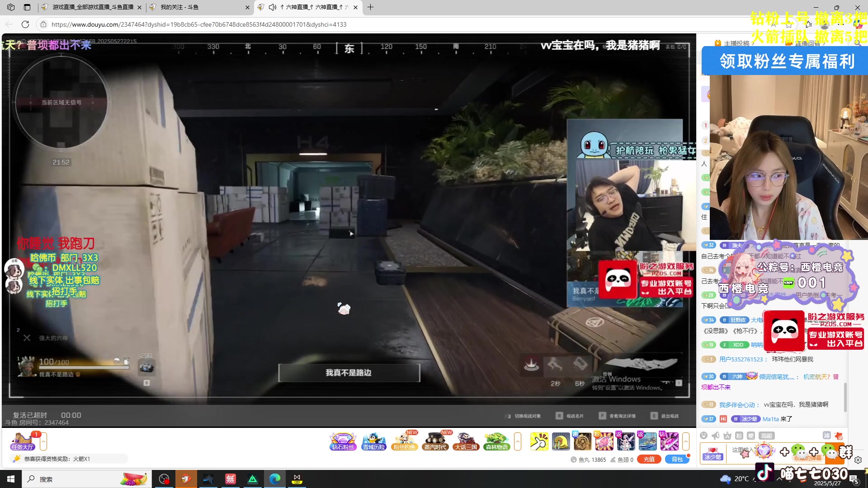Screen dimensions: 868x488
Task: Open the 大话三国 activity icon
Action: [466, 441]
